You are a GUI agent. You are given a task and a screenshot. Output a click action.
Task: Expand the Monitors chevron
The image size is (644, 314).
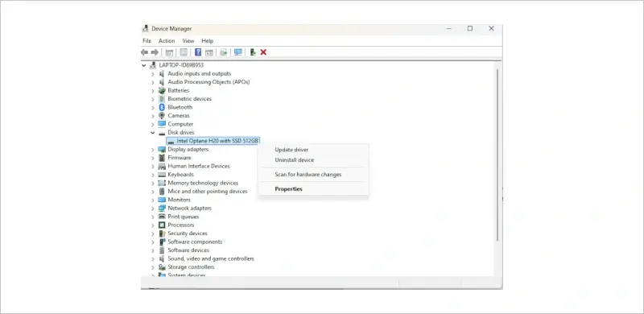point(153,200)
